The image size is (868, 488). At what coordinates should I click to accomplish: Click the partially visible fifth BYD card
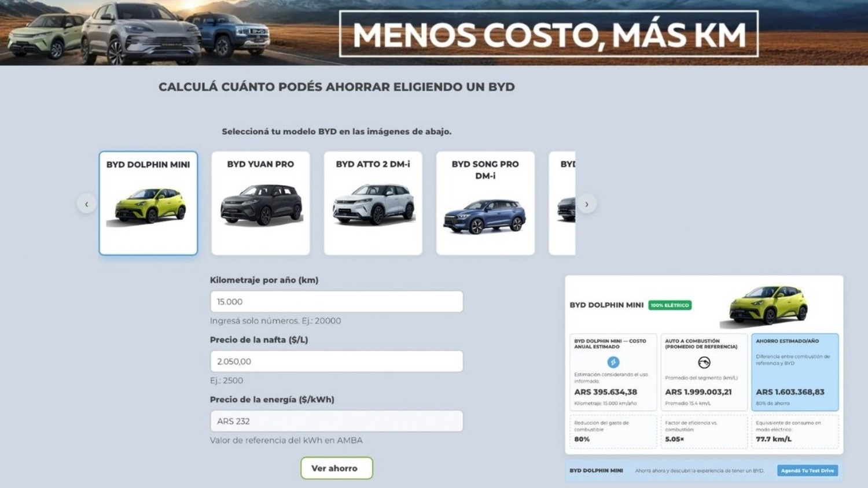pyautogui.click(x=562, y=203)
